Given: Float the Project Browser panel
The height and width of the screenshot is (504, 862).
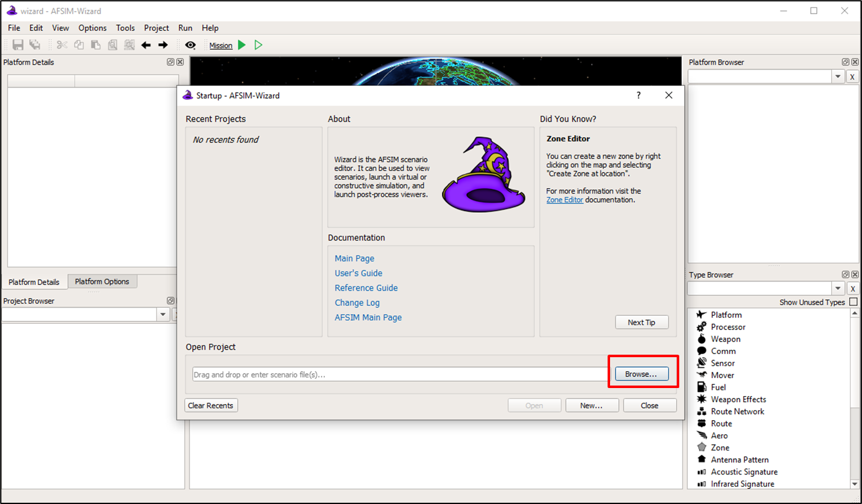Looking at the screenshot, I should click(170, 301).
